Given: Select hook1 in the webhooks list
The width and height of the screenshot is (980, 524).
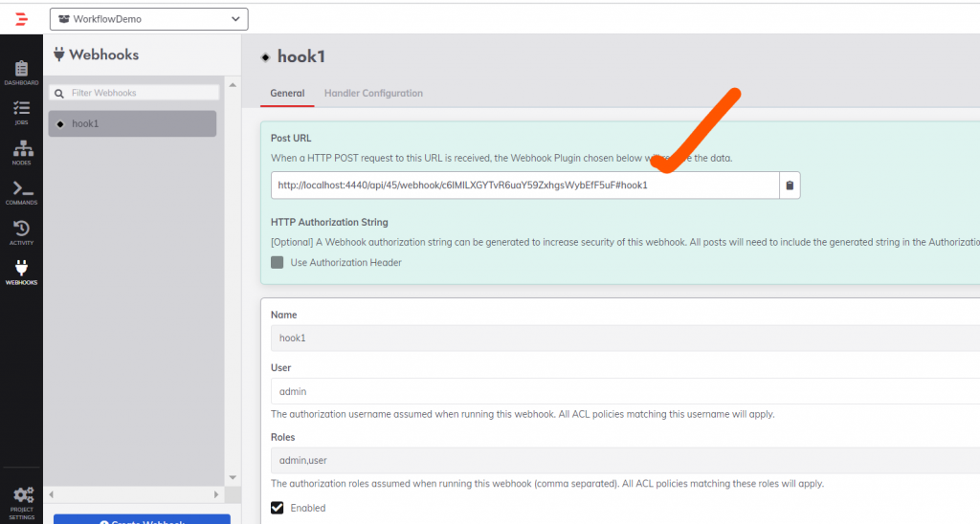Looking at the screenshot, I should click(x=133, y=123).
